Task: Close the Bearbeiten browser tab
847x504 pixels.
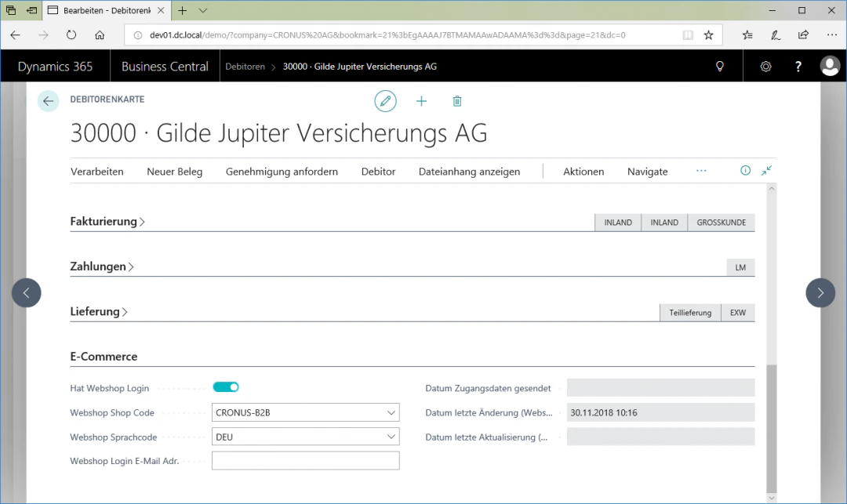Action: click(x=161, y=10)
